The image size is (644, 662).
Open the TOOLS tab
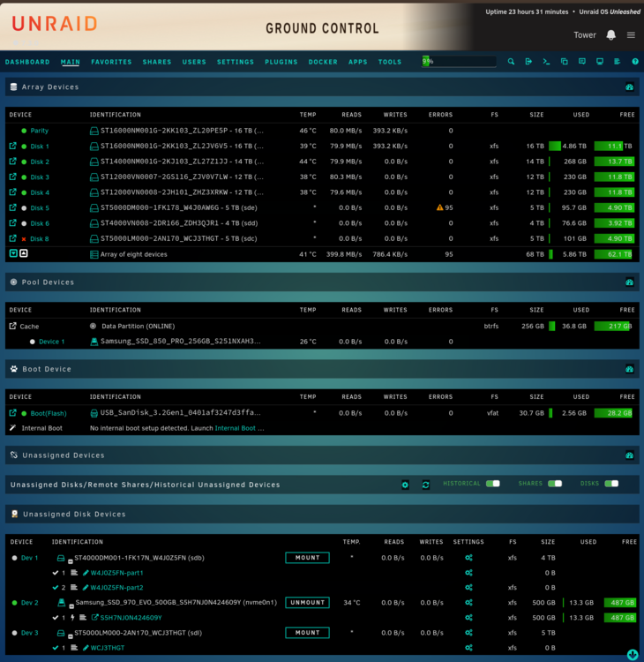[x=390, y=62]
